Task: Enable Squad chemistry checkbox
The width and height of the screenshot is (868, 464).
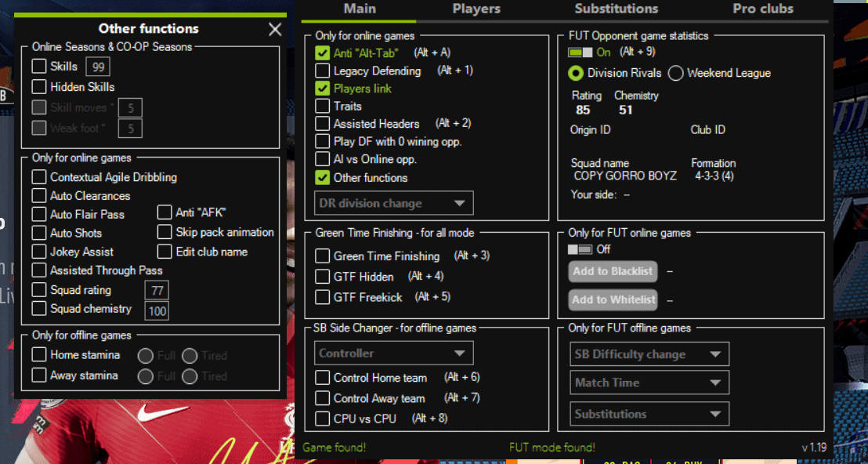Action: coord(38,308)
